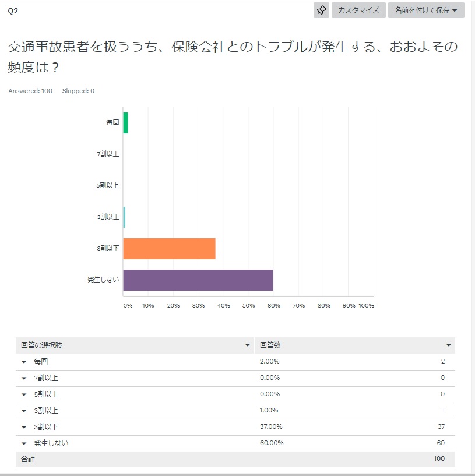Open the 回答の選択肢 column sort dropdown
The image size is (475, 476).
[248, 345]
